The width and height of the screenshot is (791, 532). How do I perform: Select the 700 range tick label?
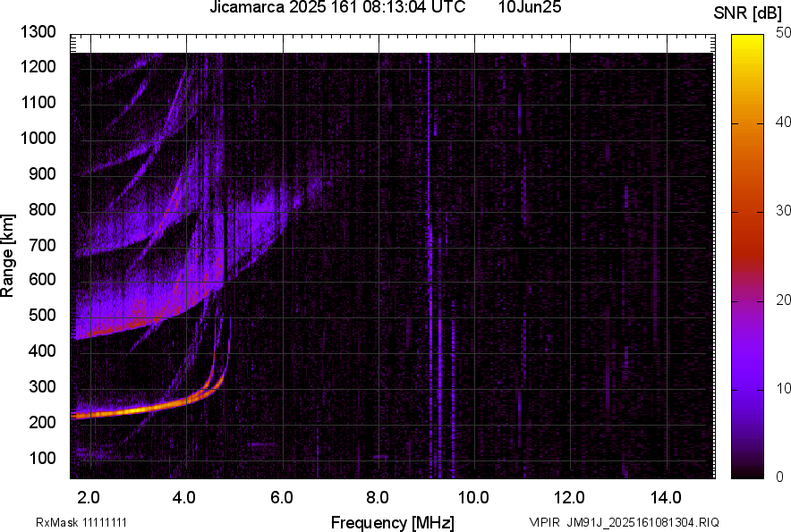point(42,245)
